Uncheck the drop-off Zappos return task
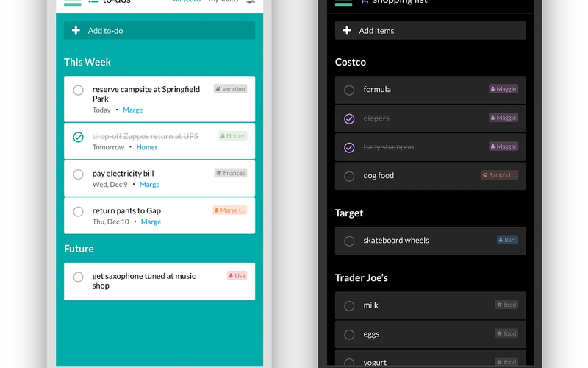 click(x=78, y=137)
